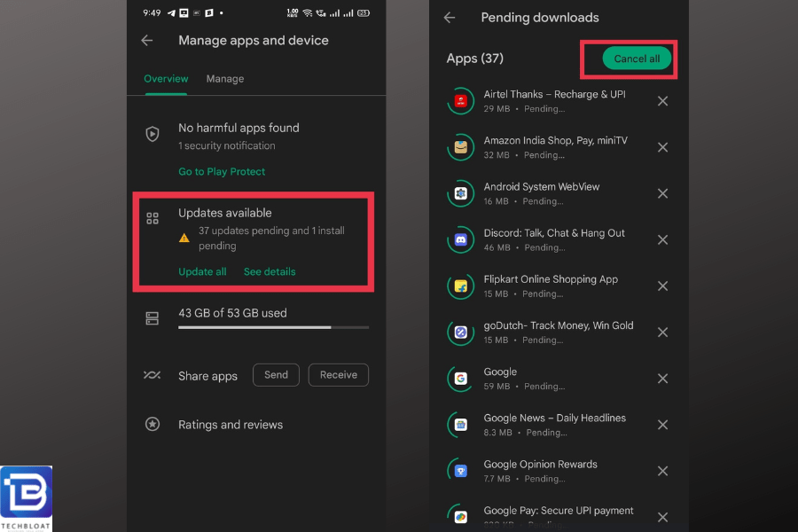The height and width of the screenshot is (532, 798).
Task: Select Google Opinion Rewards title
Action: (x=541, y=465)
